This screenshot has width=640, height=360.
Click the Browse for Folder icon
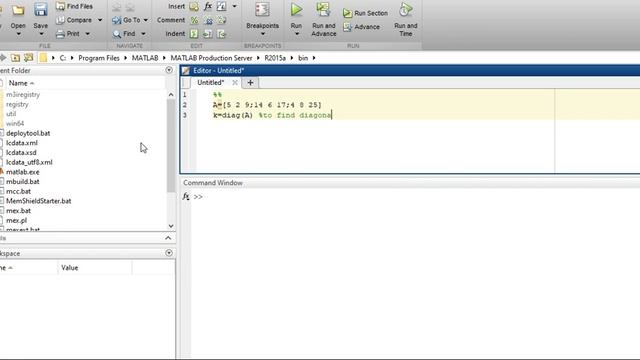(29, 58)
